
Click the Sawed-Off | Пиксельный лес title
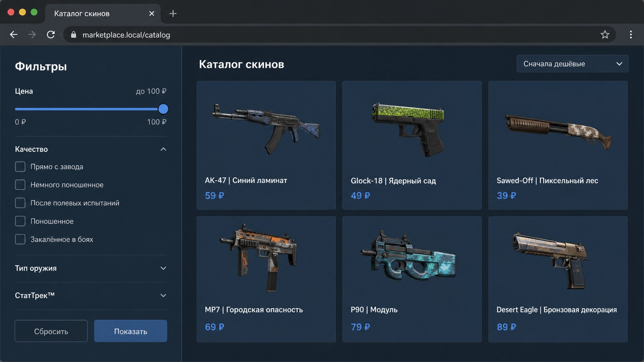tap(547, 181)
